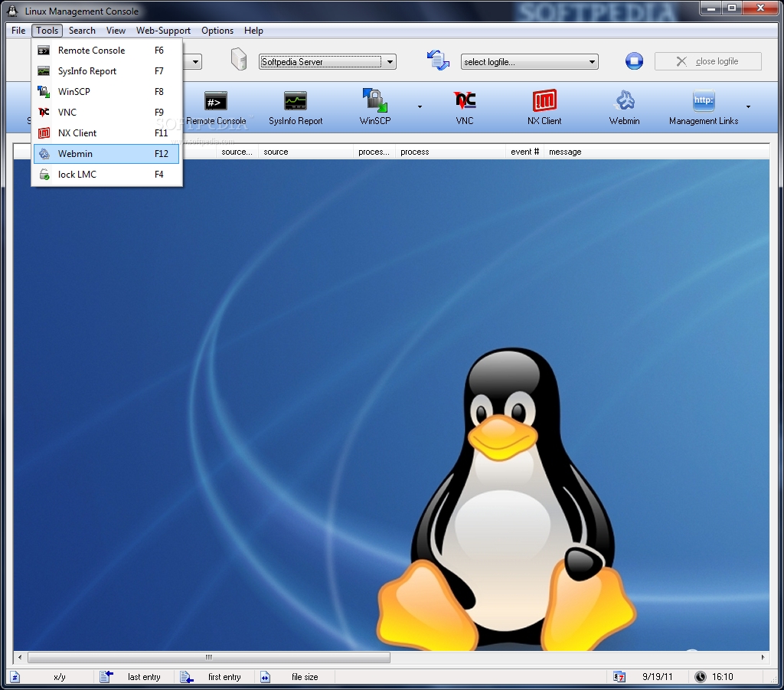Launch VNC from the Tools menu
This screenshot has height=690, width=784.
tap(106, 113)
